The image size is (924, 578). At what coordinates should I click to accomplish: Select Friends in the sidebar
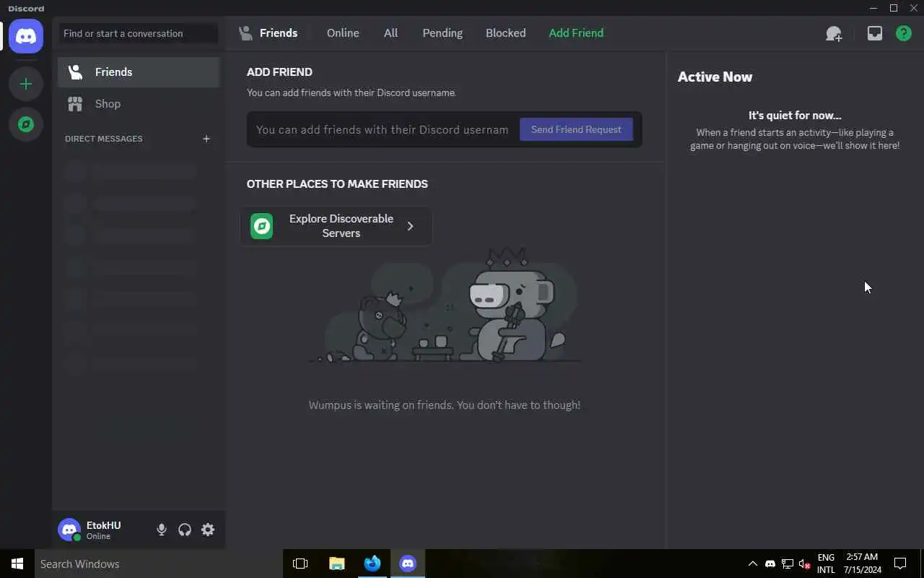click(139, 72)
